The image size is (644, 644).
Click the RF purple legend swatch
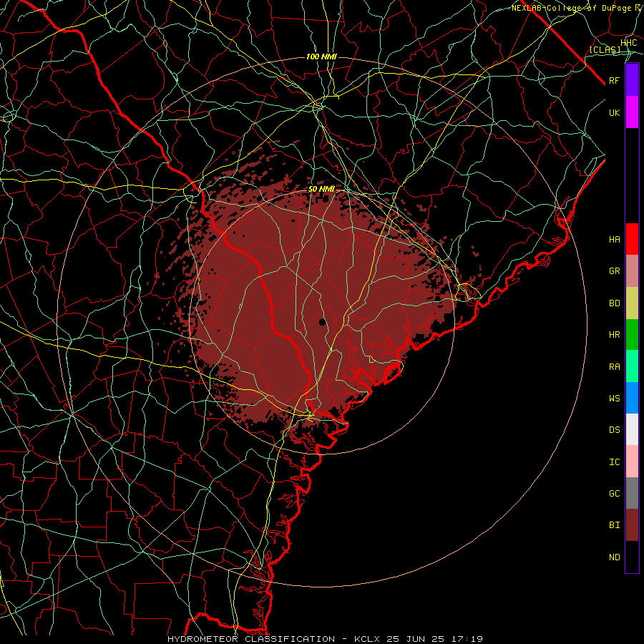pos(632,80)
